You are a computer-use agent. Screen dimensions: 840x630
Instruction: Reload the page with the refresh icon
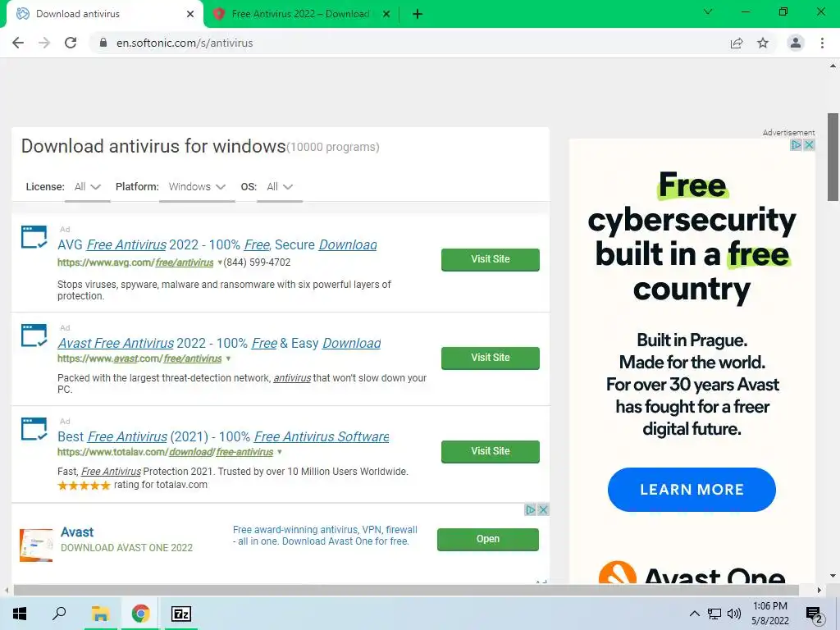click(71, 43)
